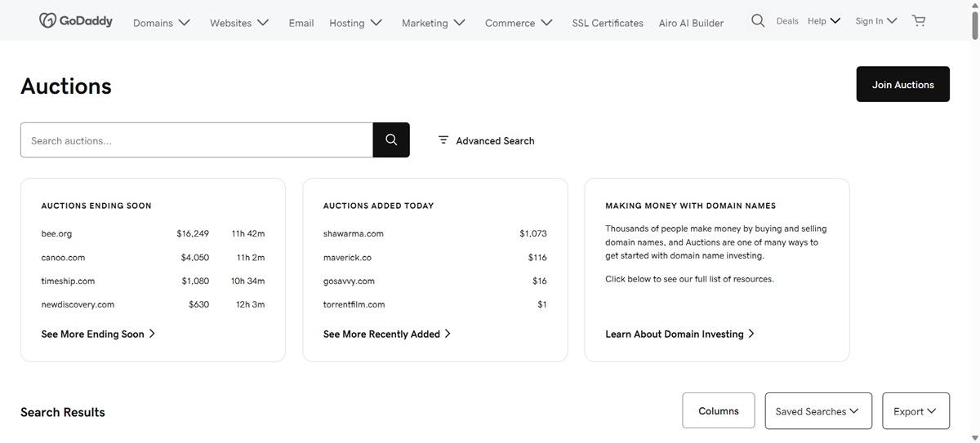
Task: Open SSL Certificates page
Action: point(608,23)
